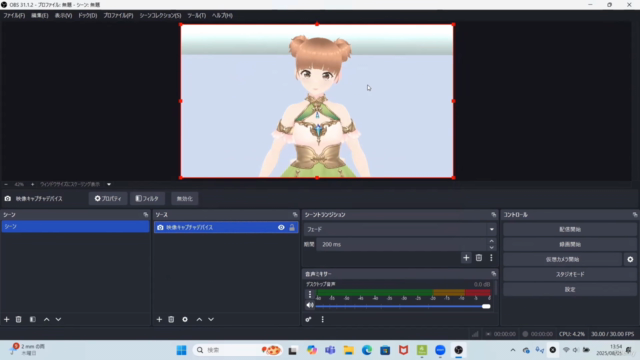640x360 pixels.
Task: Hide video capture device source eye icon
Action: [281, 227]
